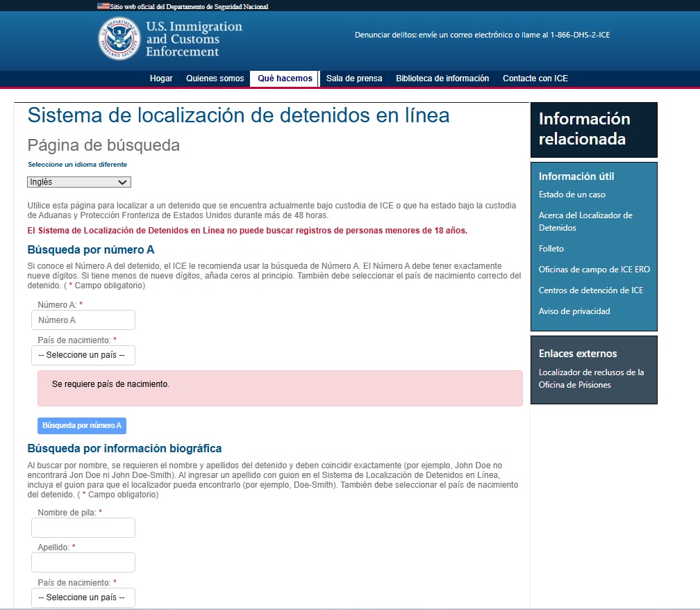Open Biblioteca de información menu
The image size is (700, 610).
[x=442, y=78]
